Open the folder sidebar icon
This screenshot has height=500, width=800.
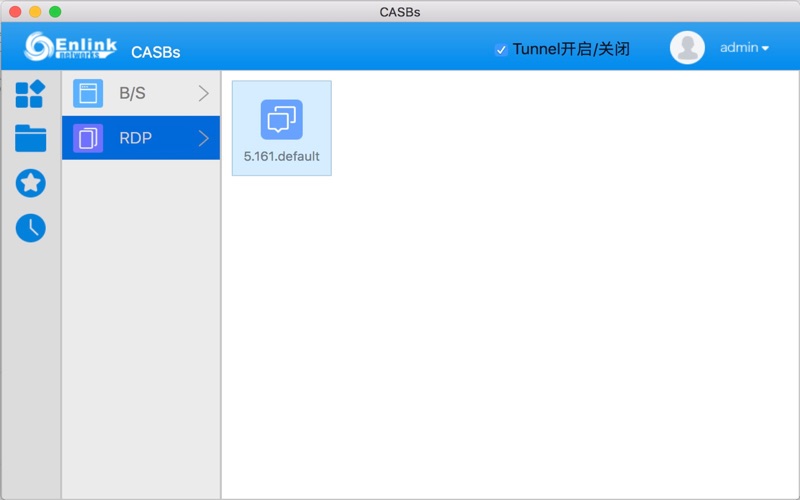(31, 138)
